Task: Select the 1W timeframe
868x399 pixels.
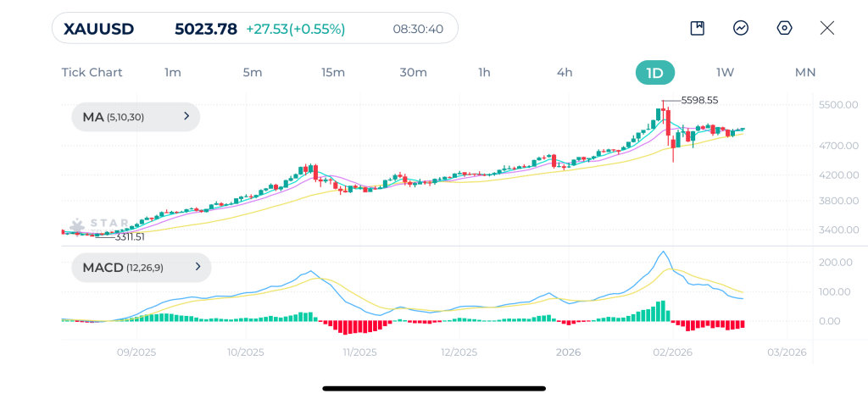Action: 725,73
